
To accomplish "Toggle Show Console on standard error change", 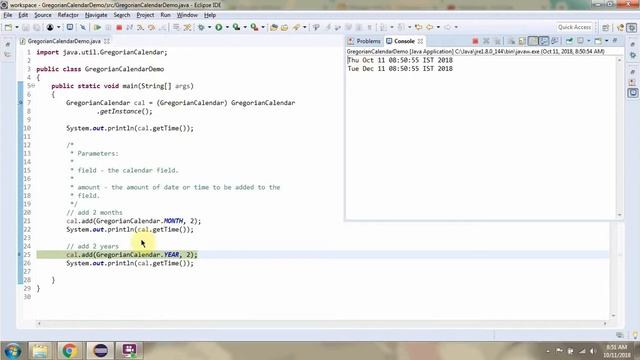I will tap(555, 41).
